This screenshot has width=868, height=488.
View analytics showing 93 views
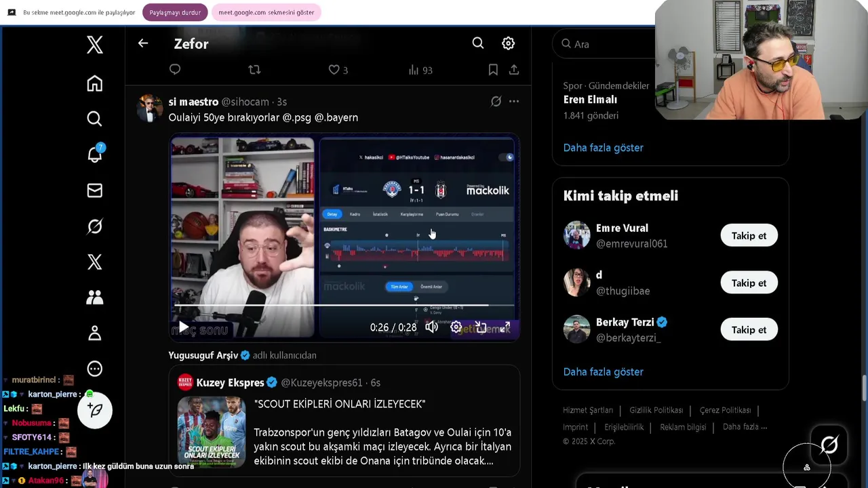tap(420, 70)
